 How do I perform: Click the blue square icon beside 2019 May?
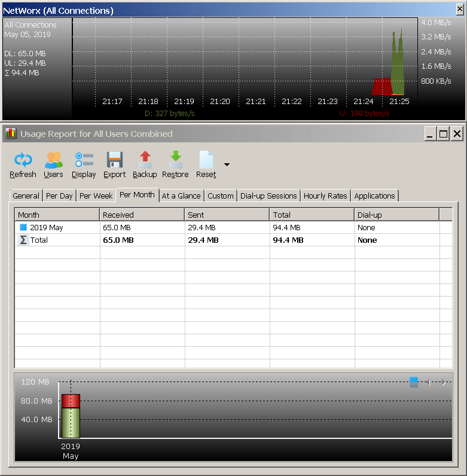(23, 227)
